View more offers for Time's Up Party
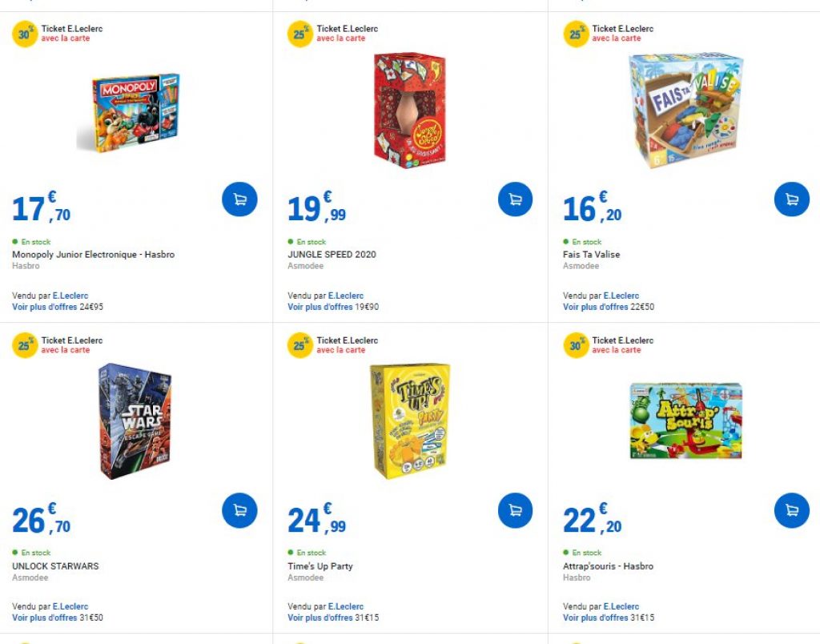This screenshot has height=644, width=820. 320,618
